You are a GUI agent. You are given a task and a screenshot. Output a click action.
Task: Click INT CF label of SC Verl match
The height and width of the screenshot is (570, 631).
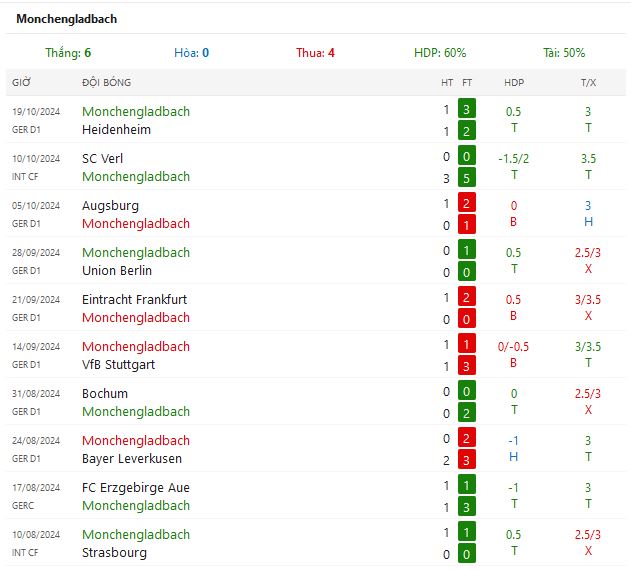coord(25,177)
